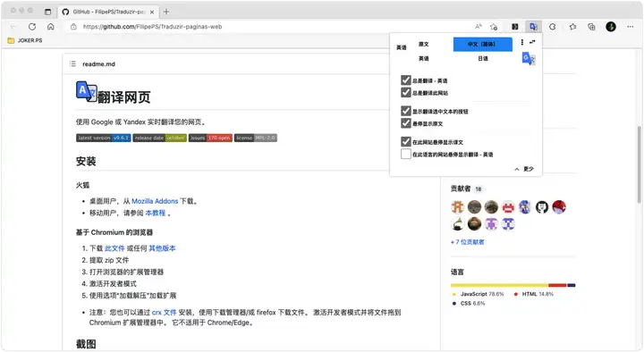
Task: Toggle the readme.md outline list icon
Action: click(72, 64)
